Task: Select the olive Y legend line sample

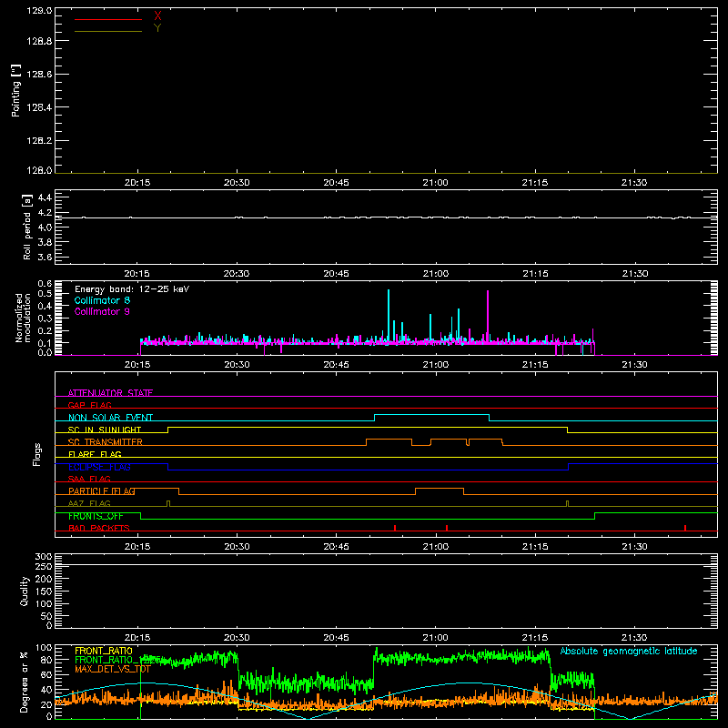Action: (108, 31)
